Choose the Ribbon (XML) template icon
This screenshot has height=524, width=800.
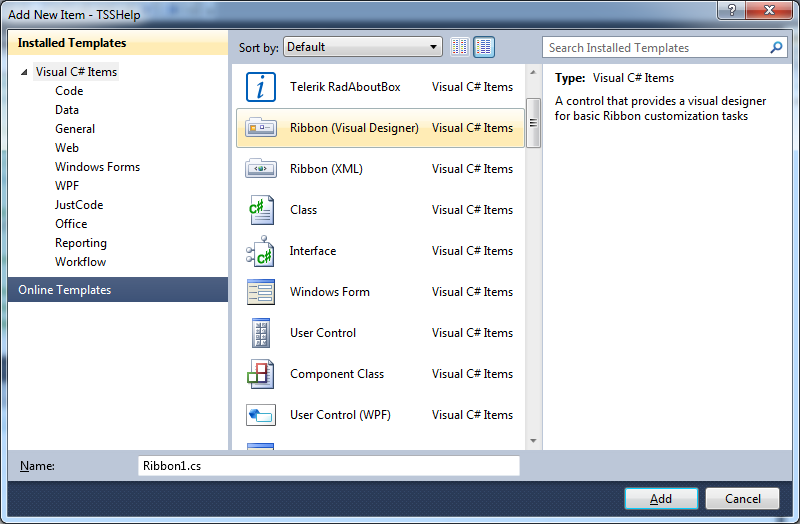[261, 168]
